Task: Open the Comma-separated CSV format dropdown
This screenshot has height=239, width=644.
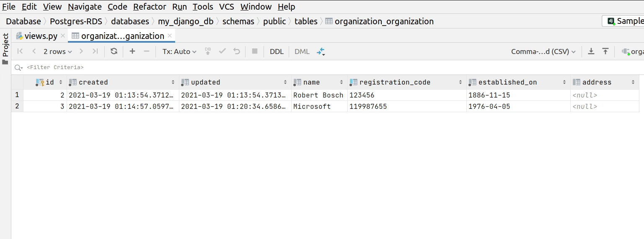Action: pos(543,51)
